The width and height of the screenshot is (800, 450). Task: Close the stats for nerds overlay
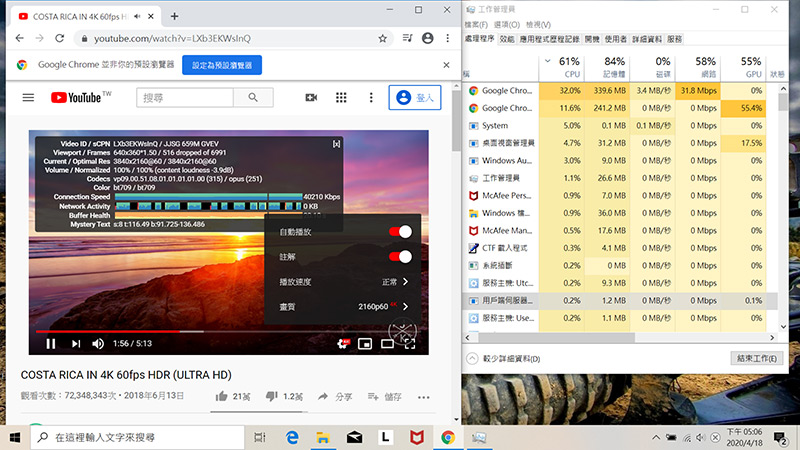coord(336,144)
